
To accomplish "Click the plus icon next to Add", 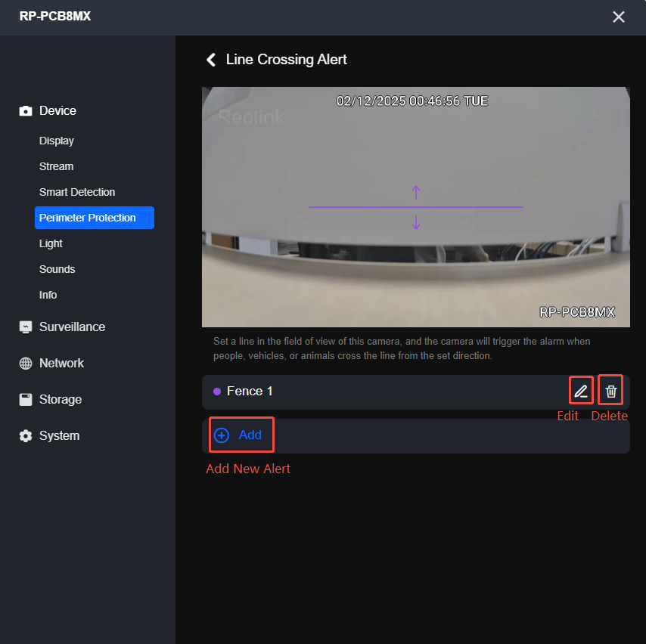I will point(221,435).
